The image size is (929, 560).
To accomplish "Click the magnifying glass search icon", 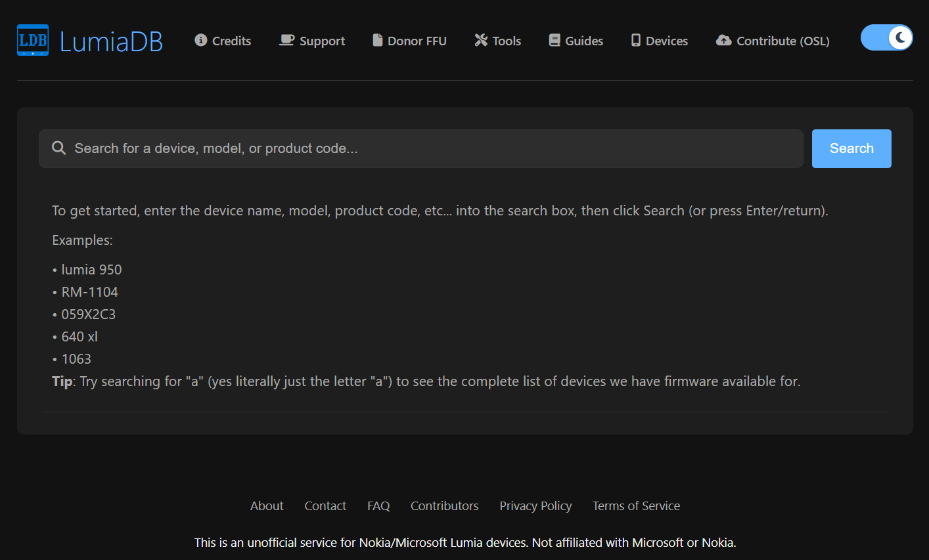I will point(59,148).
